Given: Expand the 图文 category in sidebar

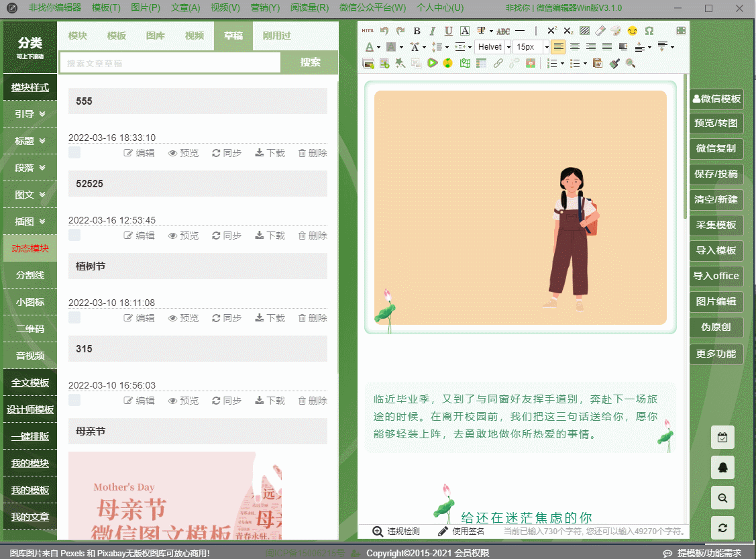Looking at the screenshot, I should point(30,195).
